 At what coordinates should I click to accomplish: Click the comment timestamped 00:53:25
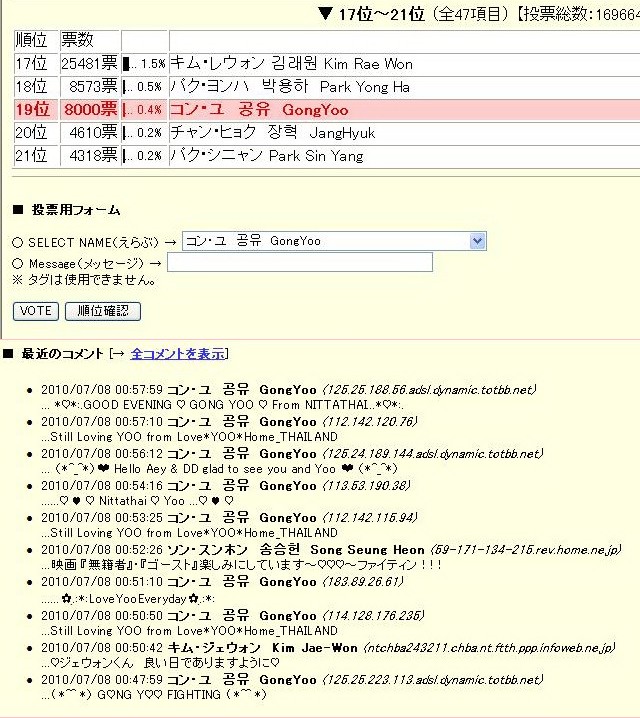point(229,518)
